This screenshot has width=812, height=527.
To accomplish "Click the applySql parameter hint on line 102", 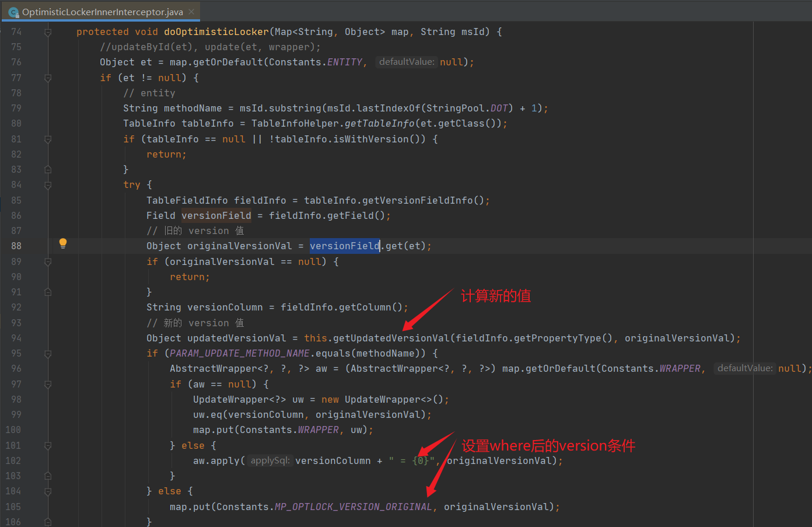I will 270,460.
